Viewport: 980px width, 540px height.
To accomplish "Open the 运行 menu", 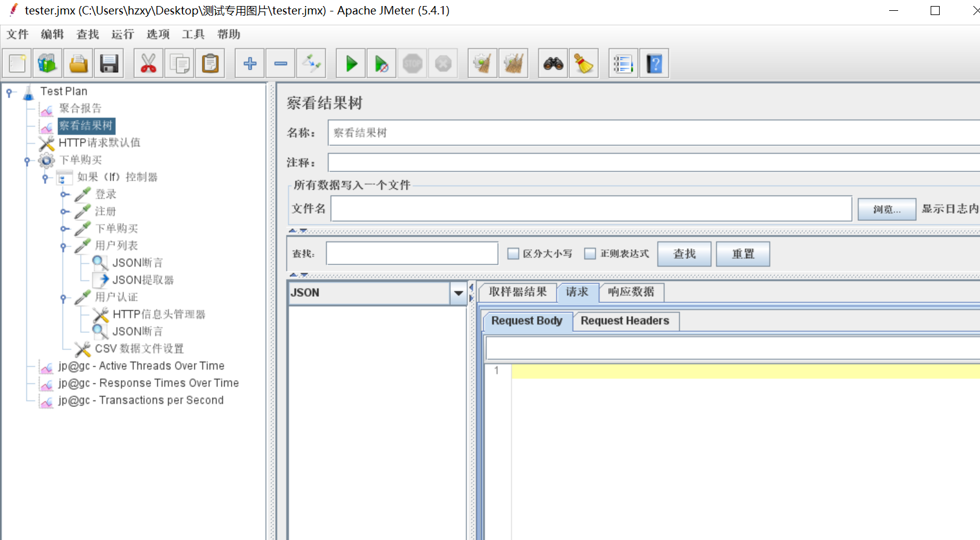I will 123,34.
